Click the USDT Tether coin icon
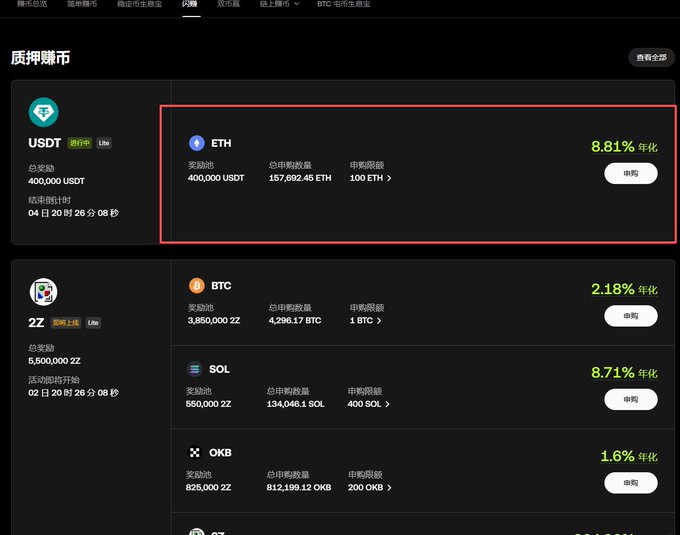680x535 pixels. point(43,112)
